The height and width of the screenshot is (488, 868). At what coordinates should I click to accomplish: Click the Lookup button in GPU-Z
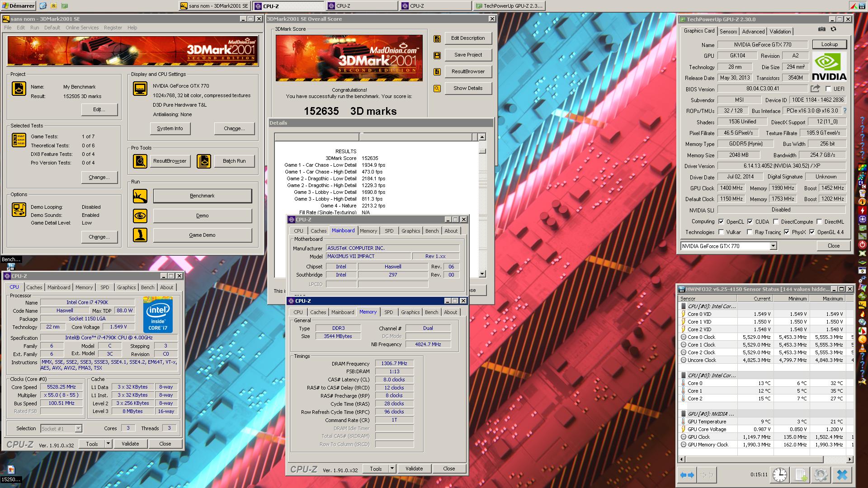(829, 44)
